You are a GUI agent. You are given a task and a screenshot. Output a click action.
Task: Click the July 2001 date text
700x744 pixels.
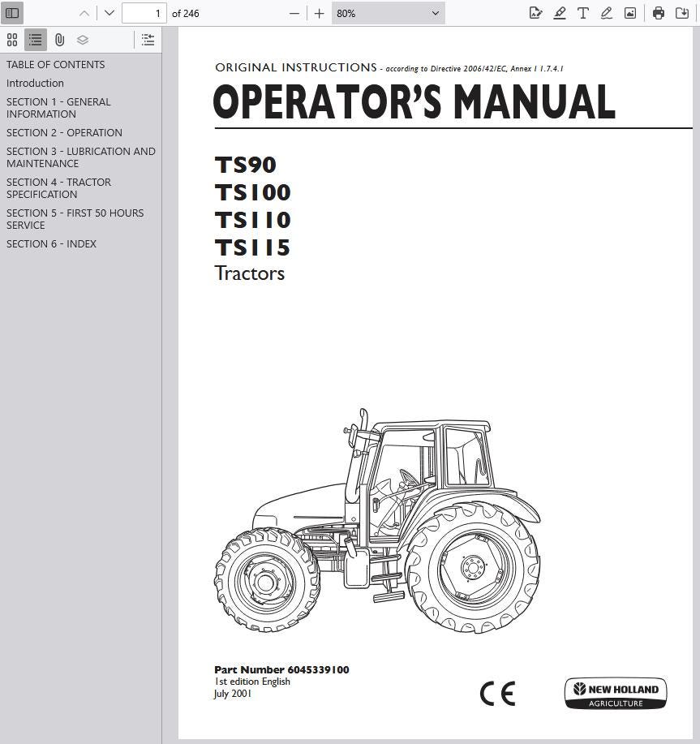(x=232, y=693)
